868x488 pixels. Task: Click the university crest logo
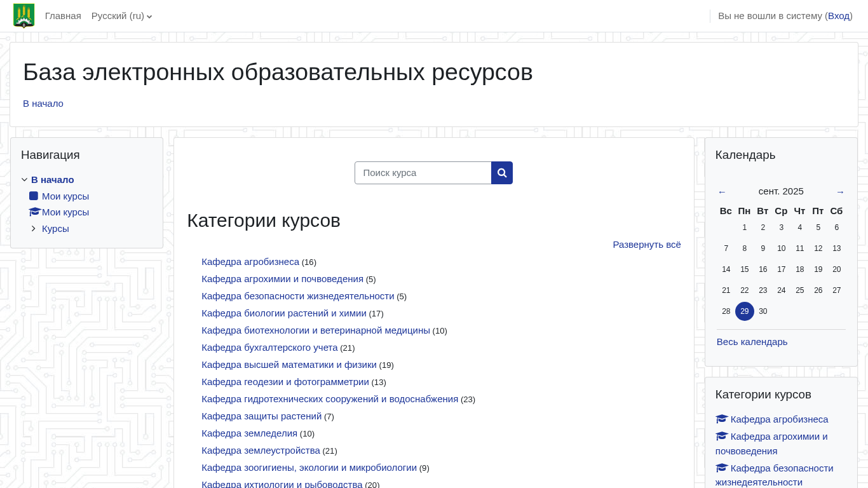point(24,16)
